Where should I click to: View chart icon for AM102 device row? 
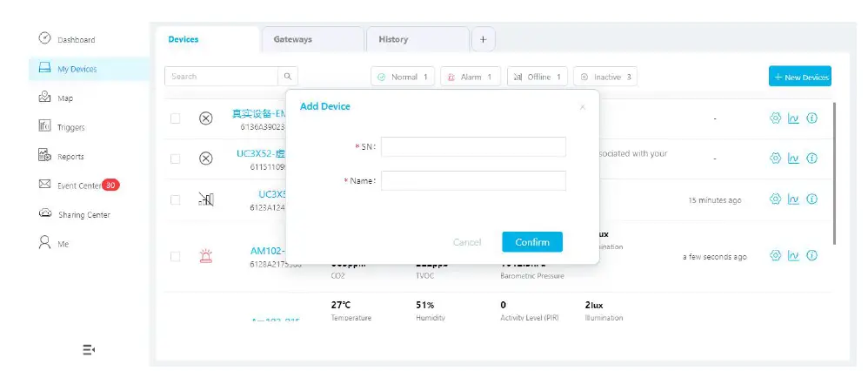click(793, 256)
